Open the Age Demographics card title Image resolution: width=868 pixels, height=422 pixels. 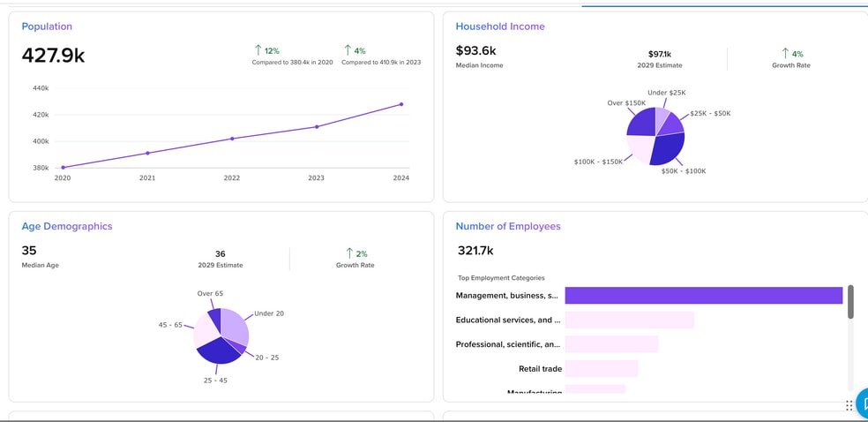click(67, 226)
